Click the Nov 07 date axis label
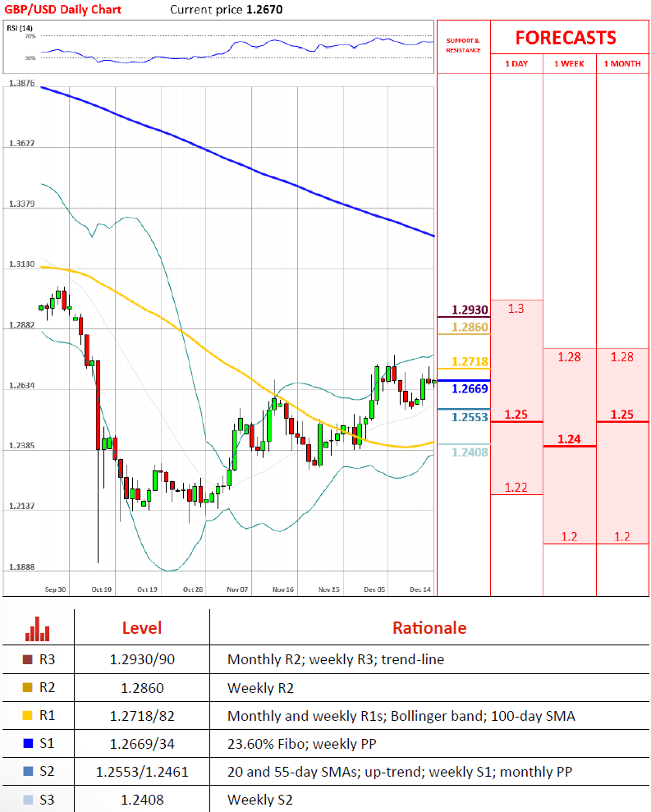The image size is (651, 812). pyautogui.click(x=237, y=590)
